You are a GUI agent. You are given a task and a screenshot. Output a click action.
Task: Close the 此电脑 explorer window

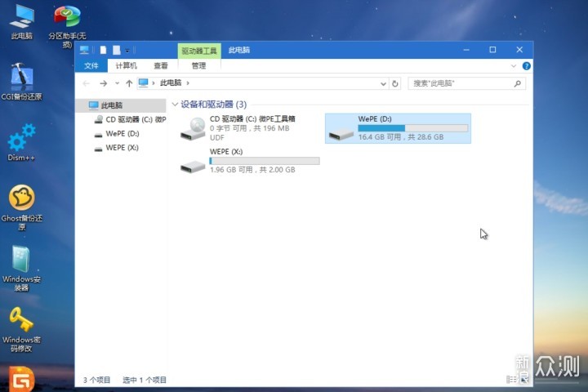click(x=519, y=50)
